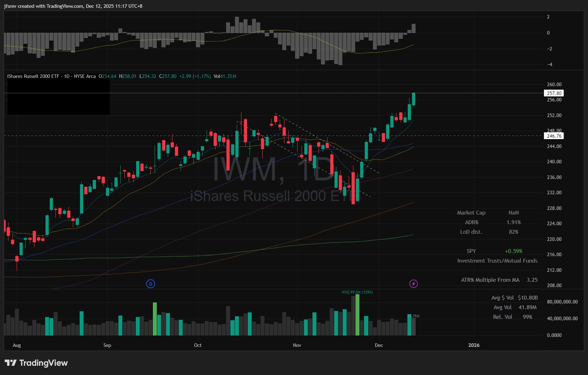Click the "Dec" label on the time axis

click(379, 345)
